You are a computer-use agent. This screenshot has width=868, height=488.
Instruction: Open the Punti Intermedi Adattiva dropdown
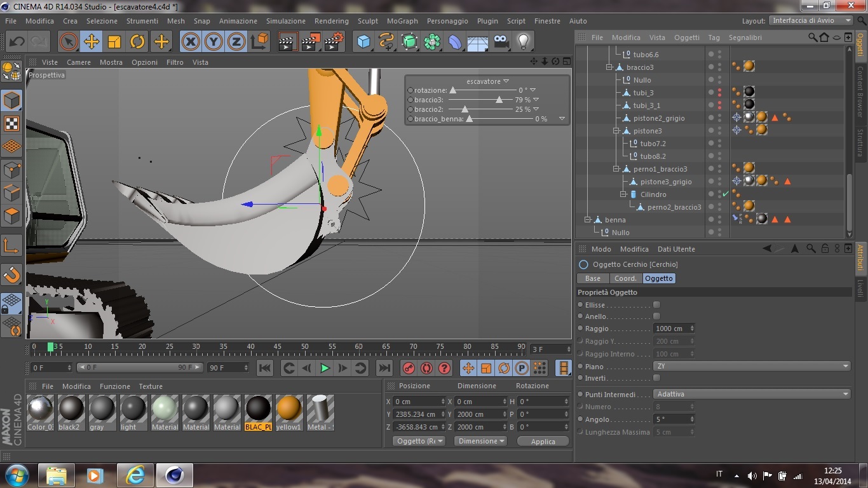(x=752, y=394)
